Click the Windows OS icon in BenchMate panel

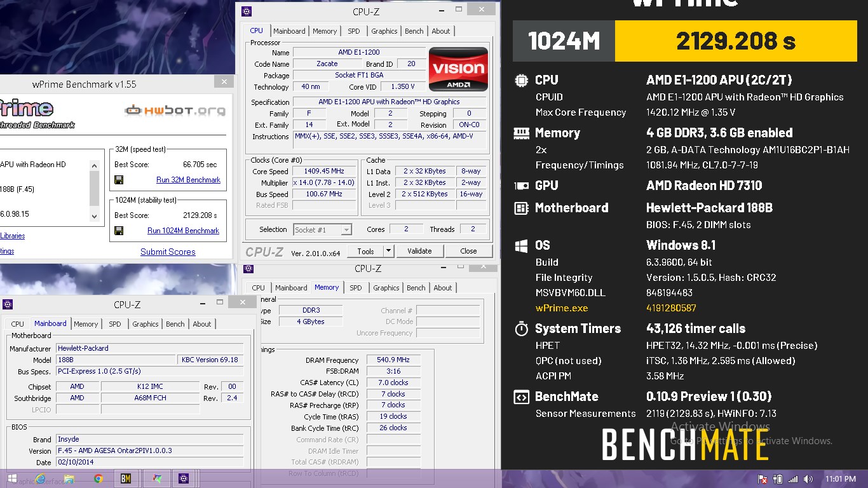(x=521, y=245)
